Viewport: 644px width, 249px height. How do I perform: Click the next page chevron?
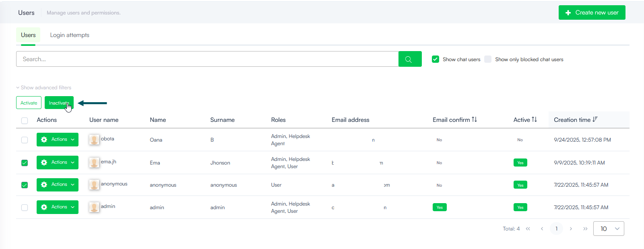click(571, 228)
